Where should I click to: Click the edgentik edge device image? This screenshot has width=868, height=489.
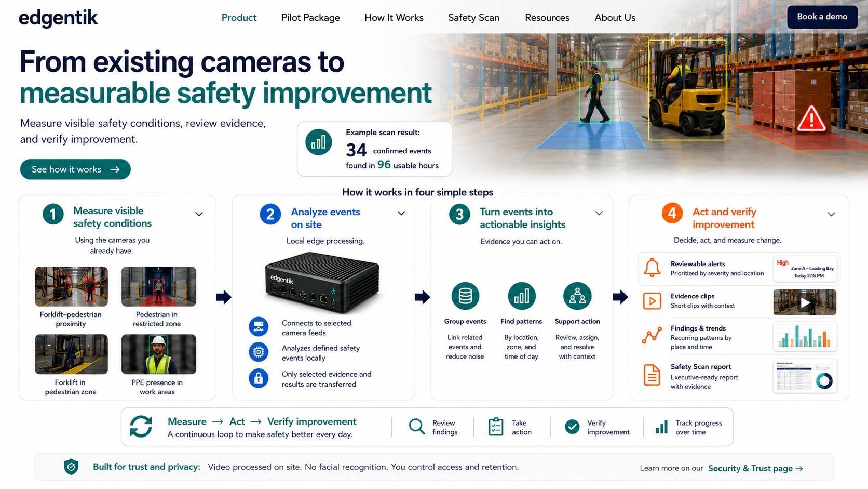(x=322, y=282)
